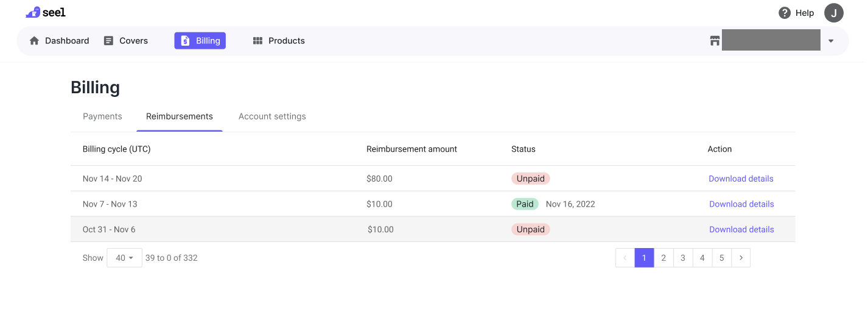868x323 pixels.
Task: Switch to the Payments tab
Action: point(102,116)
